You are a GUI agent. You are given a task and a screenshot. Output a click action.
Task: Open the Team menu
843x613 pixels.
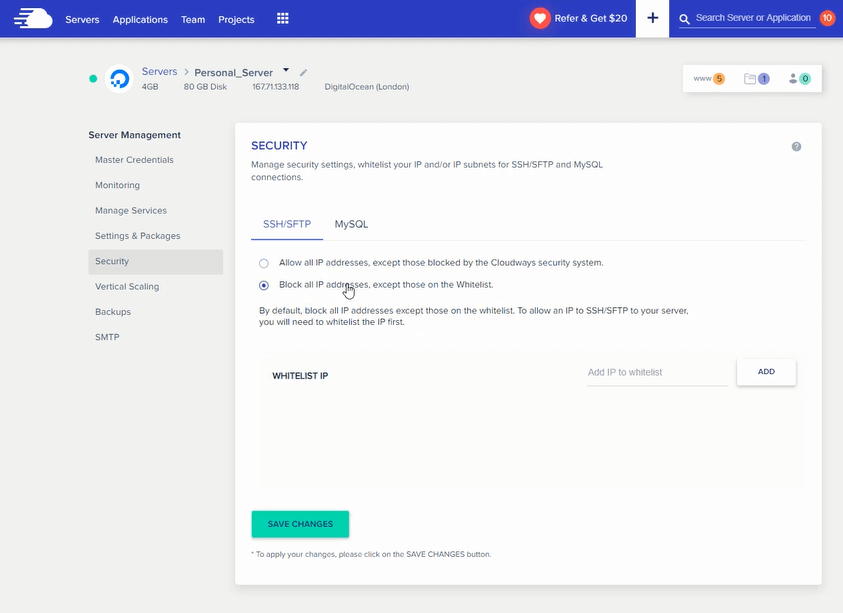tap(192, 19)
